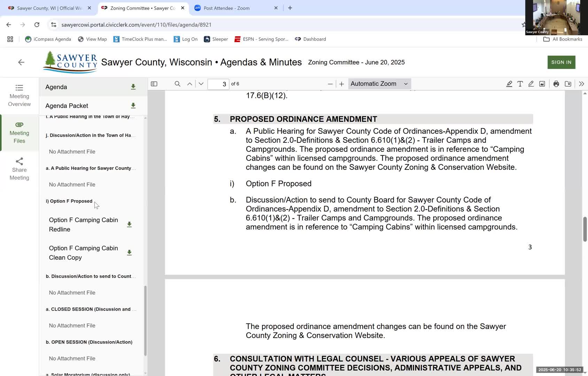The height and width of the screenshot is (376, 588).
Task: Download the Agenda file
Action: click(133, 87)
